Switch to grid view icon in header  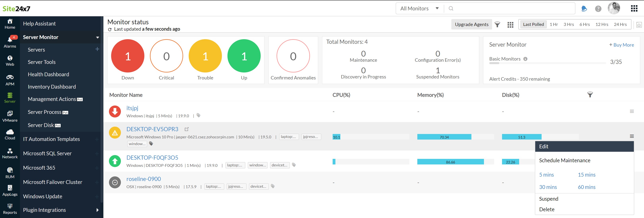pos(510,24)
